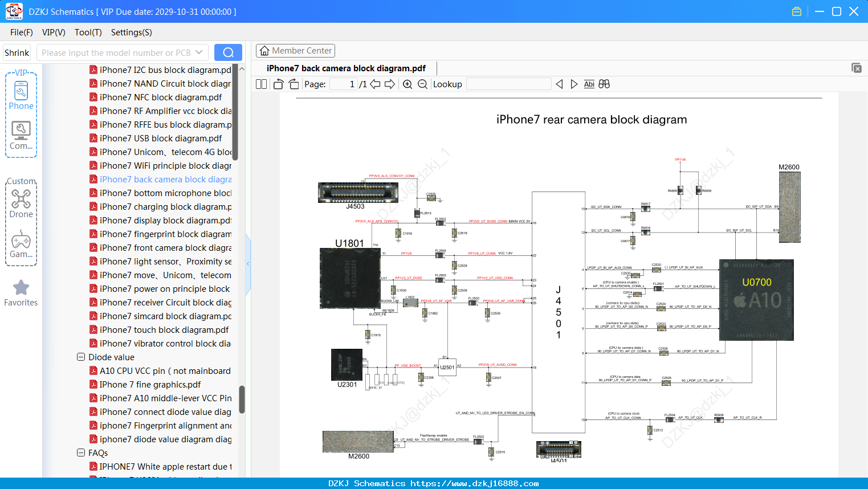Click the PDF icon beside iPhone7 touch block diagram
Image resolution: width=868 pixels, height=489 pixels.
(x=93, y=330)
